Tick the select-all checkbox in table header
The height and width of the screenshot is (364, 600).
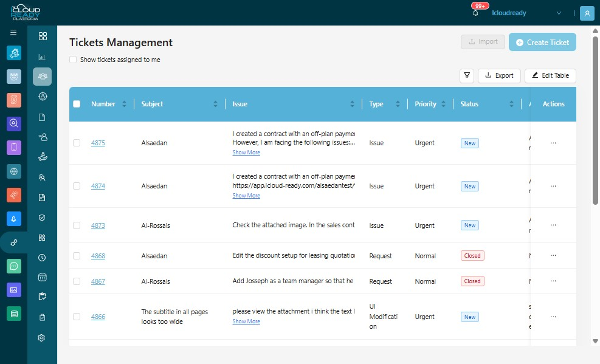click(x=77, y=104)
